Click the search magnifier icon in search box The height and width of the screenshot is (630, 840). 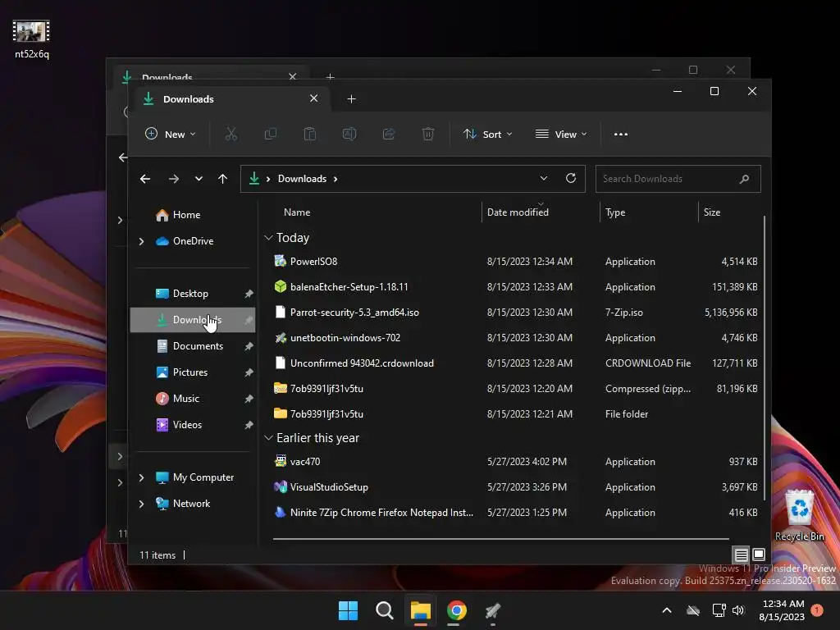(x=744, y=179)
